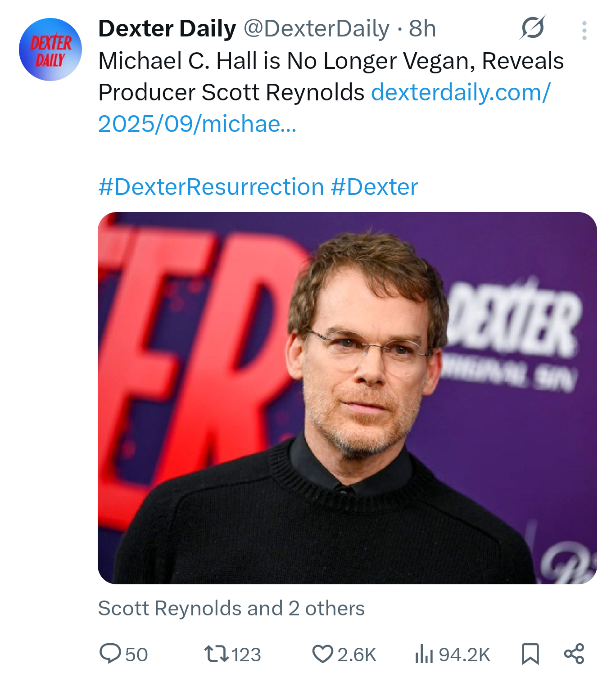Open the 8h post timestamp
This screenshot has height=682, width=616.
pyautogui.click(x=422, y=29)
